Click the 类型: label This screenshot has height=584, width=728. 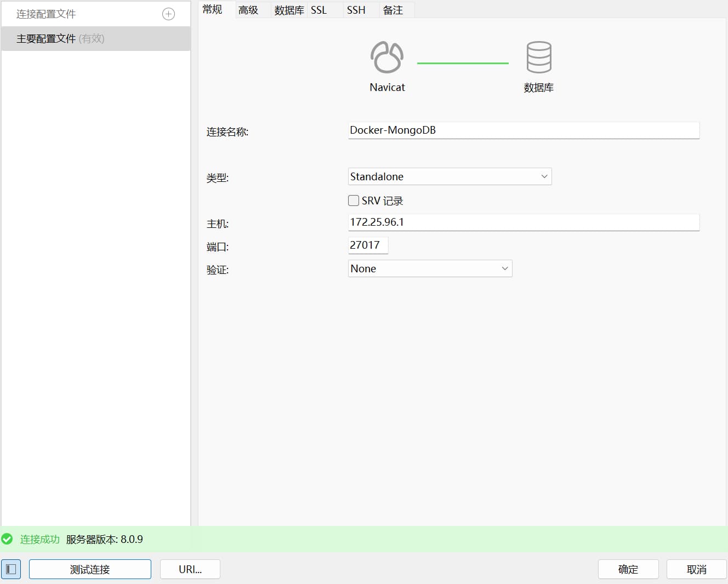coord(218,178)
